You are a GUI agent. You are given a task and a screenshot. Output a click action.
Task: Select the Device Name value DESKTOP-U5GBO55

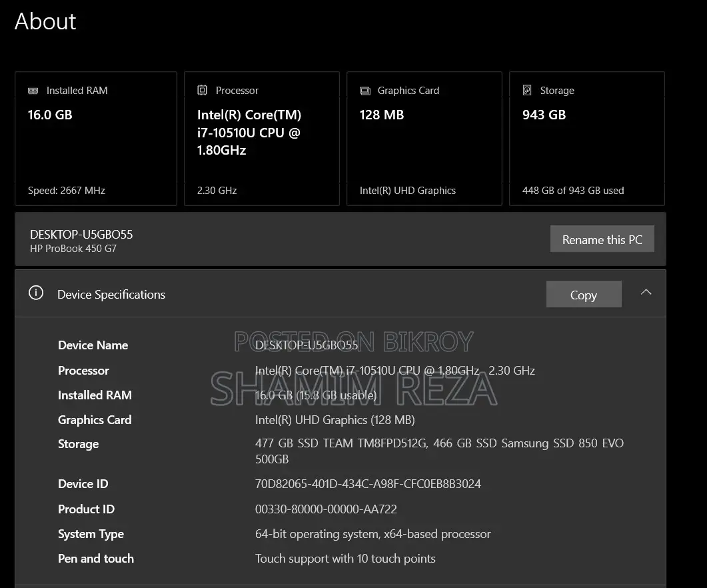coord(307,345)
